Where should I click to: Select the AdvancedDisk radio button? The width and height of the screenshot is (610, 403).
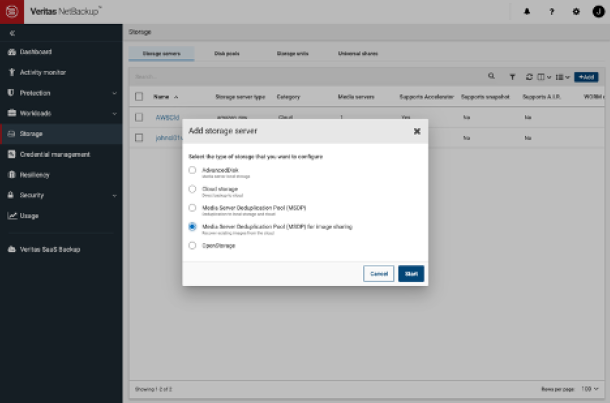[192, 171]
